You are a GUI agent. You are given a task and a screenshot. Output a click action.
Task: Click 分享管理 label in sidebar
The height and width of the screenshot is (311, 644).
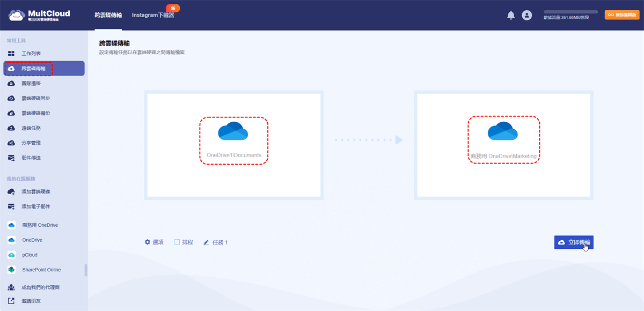click(x=31, y=143)
